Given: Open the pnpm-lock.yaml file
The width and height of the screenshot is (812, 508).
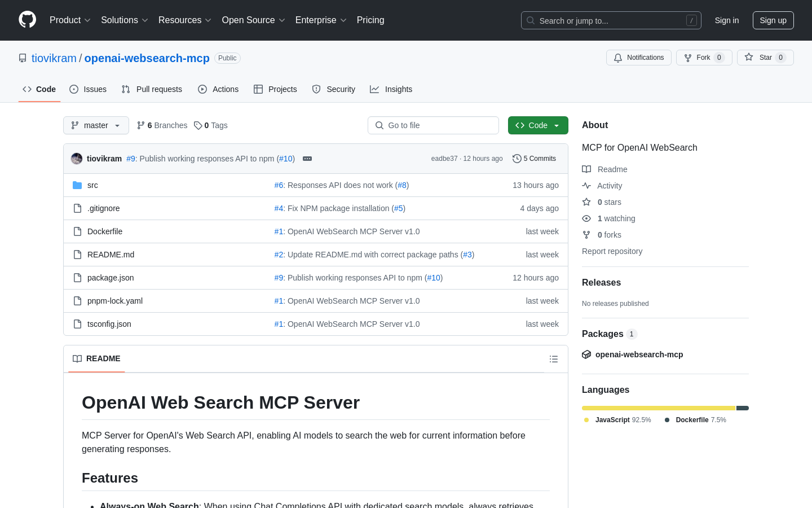Looking at the screenshot, I should point(115,301).
